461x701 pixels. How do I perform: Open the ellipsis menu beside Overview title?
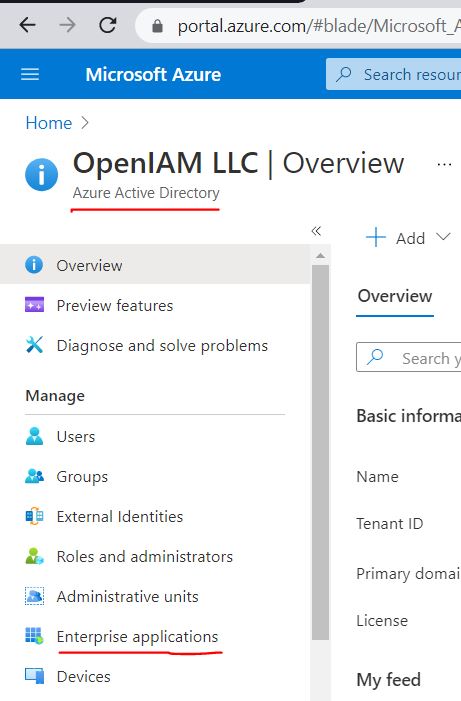[444, 165]
